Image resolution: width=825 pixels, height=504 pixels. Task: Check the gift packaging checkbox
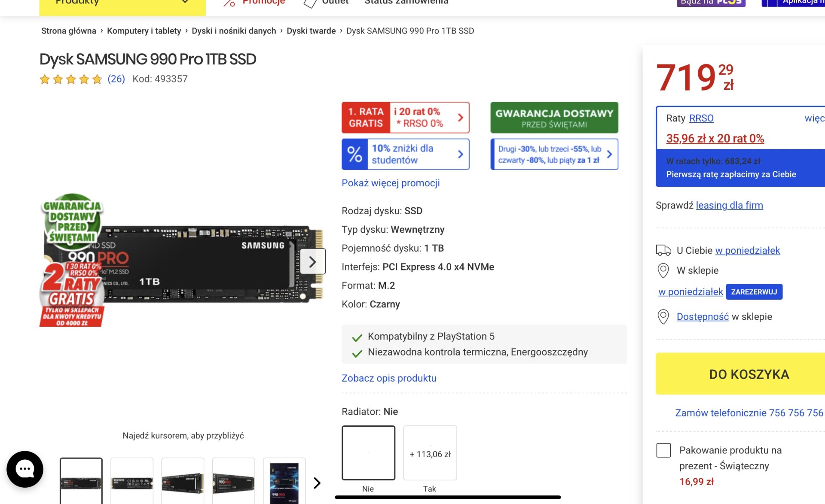663,450
